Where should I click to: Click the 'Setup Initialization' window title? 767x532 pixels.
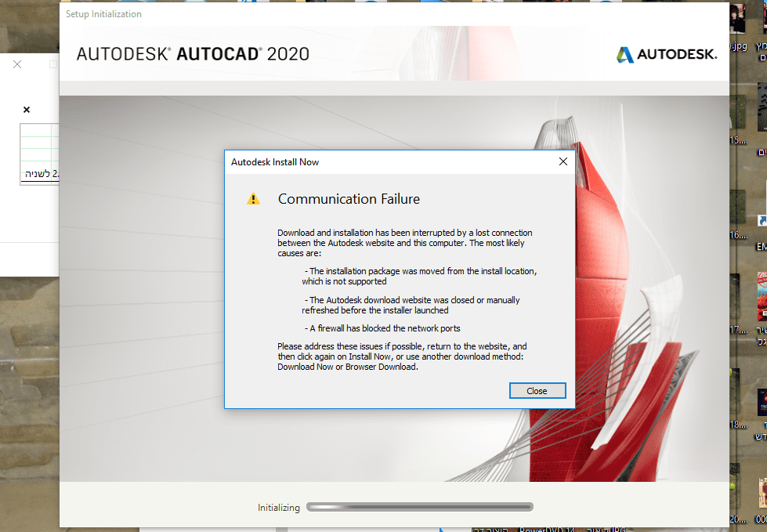[x=103, y=14]
